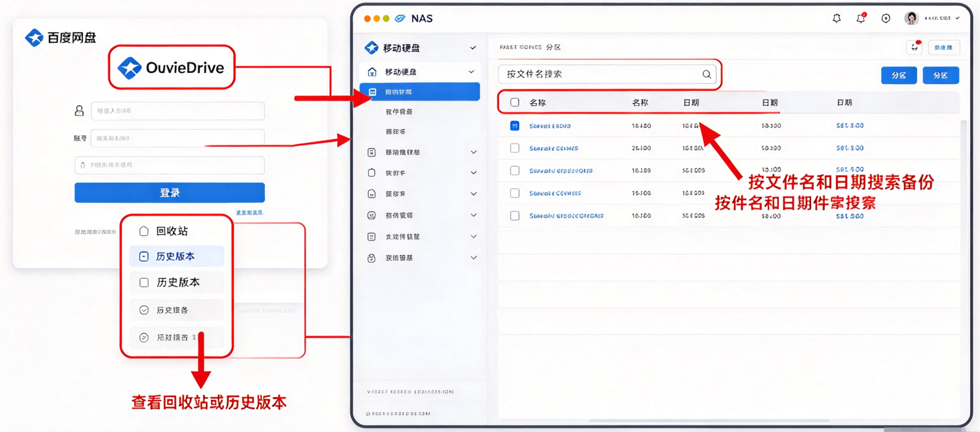
Task: Click the 回收站 bin icon in the popup list
Action: pos(144,231)
